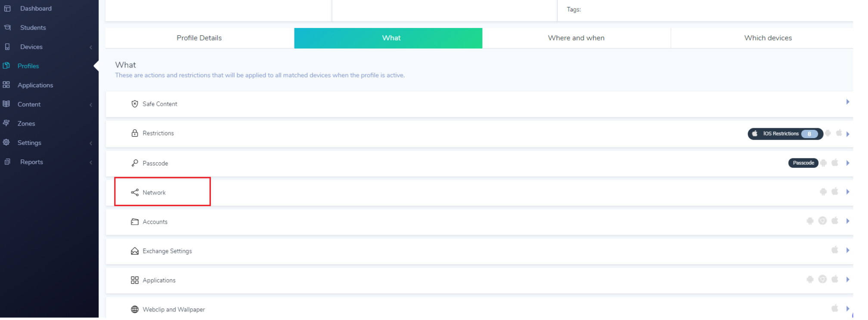Click the Students sidebar icon
The width and height of the screenshot is (868, 320).
pyautogui.click(x=7, y=28)
